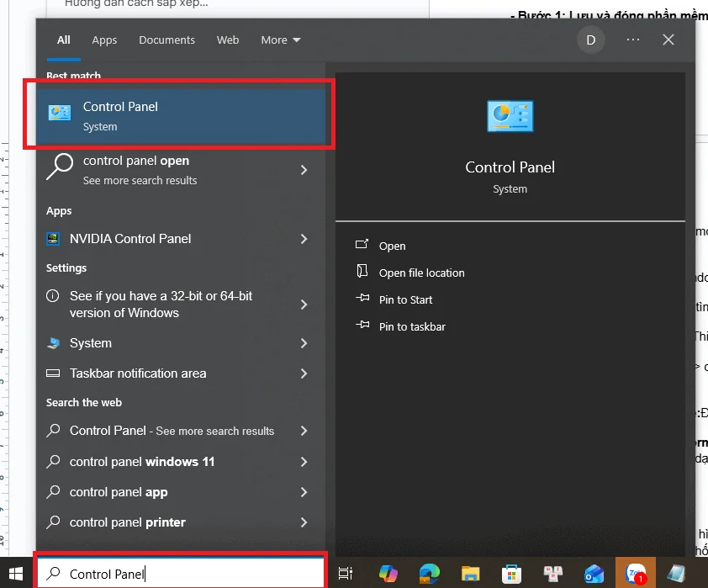The width and height of the screenshot is (708, 588).
Task: Launch Copilot from the taskbar
Action: (x=388, y=574)
